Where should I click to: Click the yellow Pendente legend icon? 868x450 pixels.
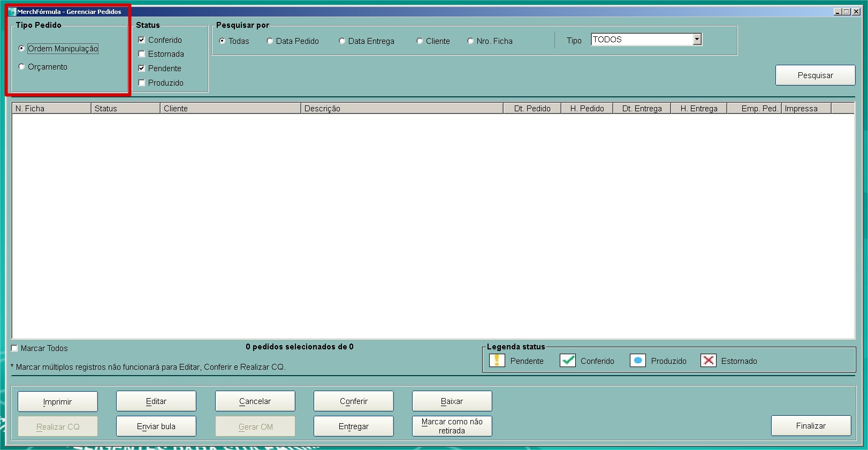(497, 361)
